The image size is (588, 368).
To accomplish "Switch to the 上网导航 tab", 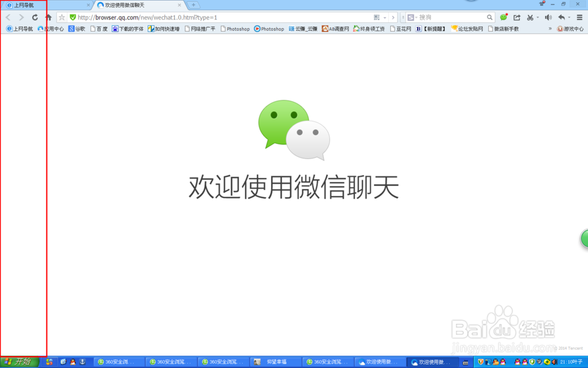I will pyautogui.click(x=46, y=5).
